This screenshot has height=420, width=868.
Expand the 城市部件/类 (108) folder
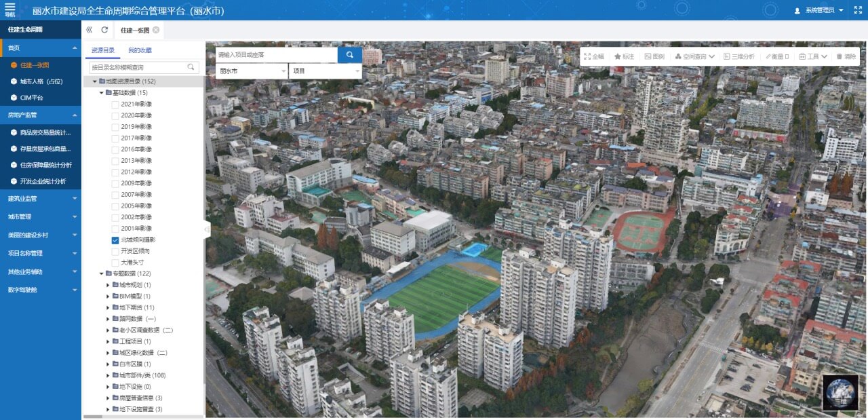pos(107,375)
